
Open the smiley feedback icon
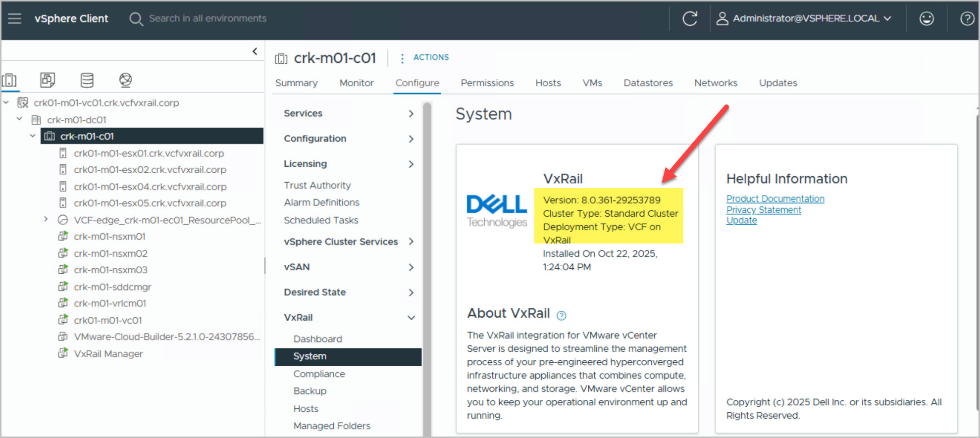tap(926, 19)
